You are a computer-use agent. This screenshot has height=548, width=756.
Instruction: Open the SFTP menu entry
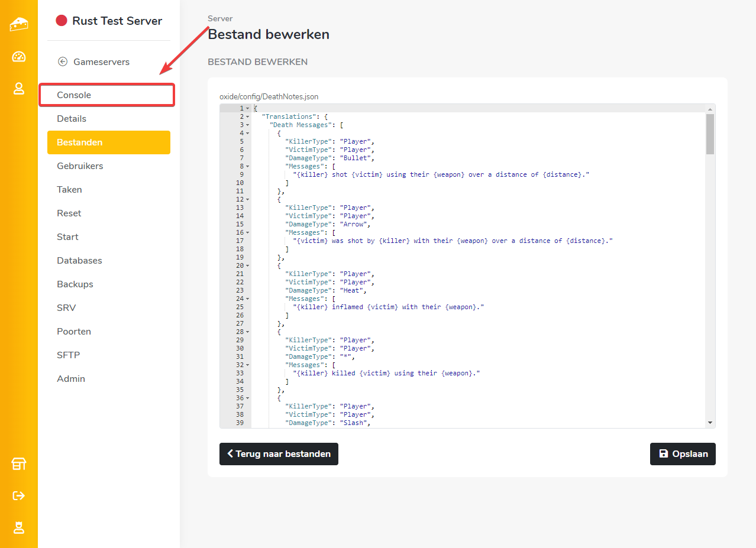68,355
